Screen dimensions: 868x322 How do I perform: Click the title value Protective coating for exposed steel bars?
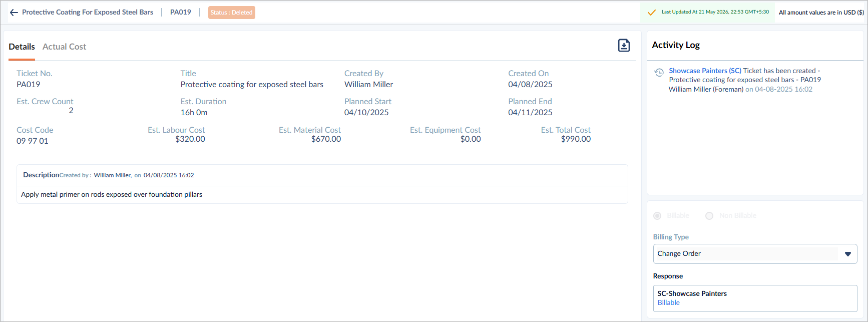click(252, 84)
